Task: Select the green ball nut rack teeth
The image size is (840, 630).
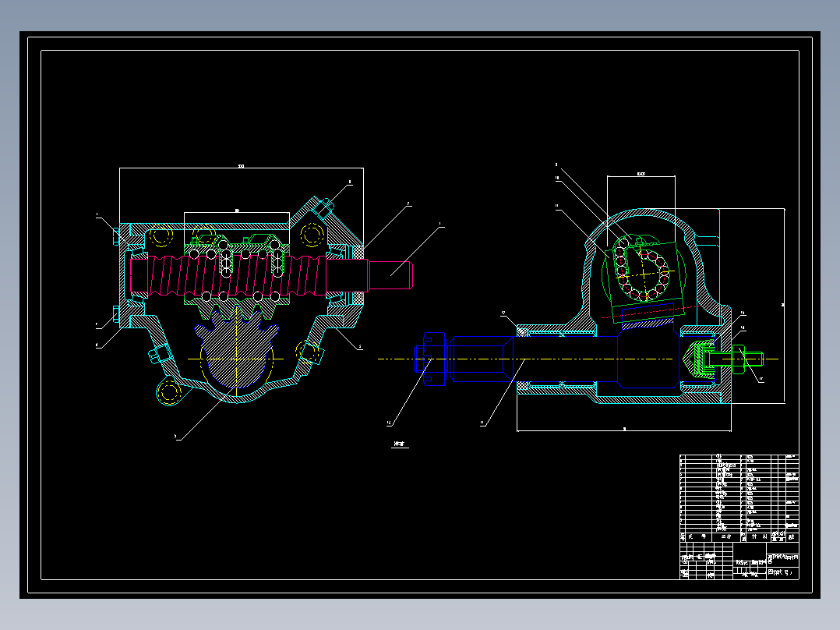Action: [x=237, y=310]
